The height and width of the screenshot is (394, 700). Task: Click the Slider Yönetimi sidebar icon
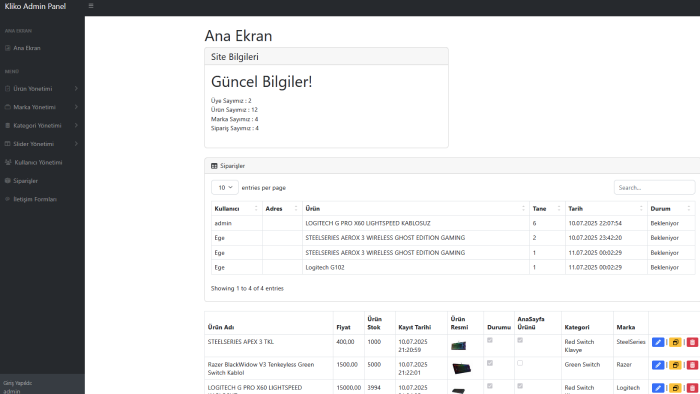8,144
